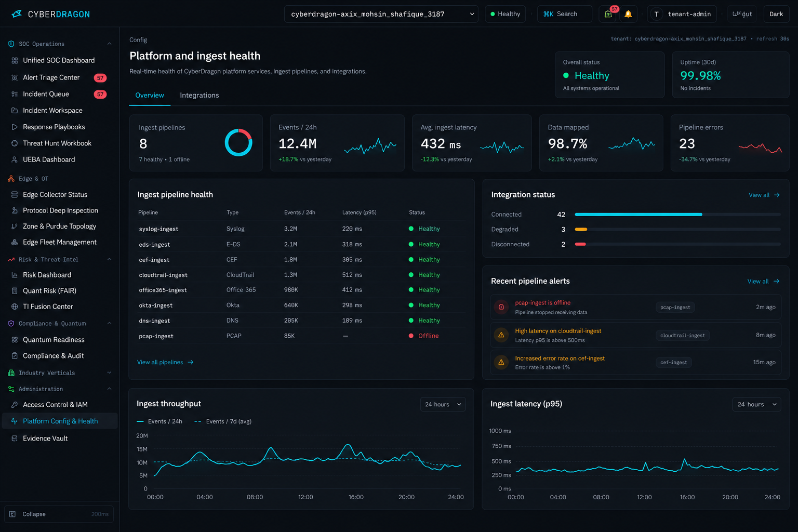The height and width of the screenshot is (532, 798).
Task: Click the Pipeline errors sparkline chart
Action: pyautogui.click(x=760, y=148)
